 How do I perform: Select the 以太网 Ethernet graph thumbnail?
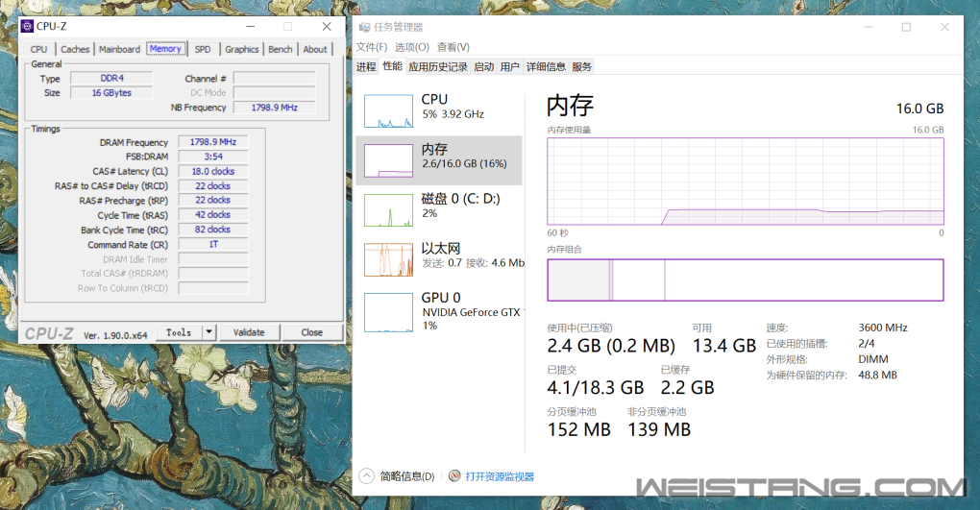point(388,259)
